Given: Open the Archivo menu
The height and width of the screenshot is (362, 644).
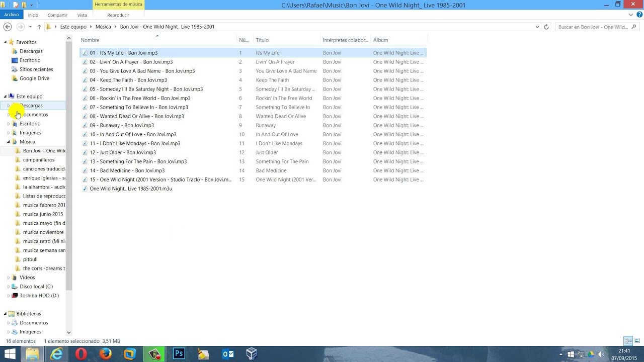Looking at the screenshot, I should coord(11,15).
